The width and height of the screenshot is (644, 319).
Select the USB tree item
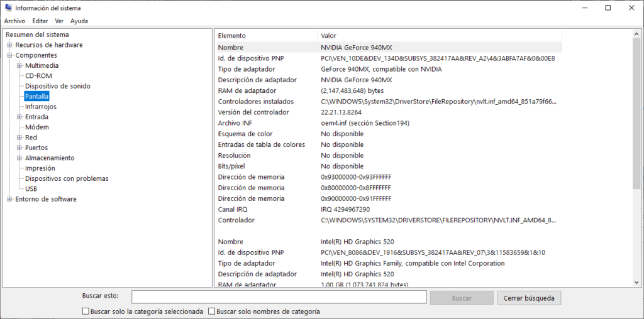click(31, 188)
